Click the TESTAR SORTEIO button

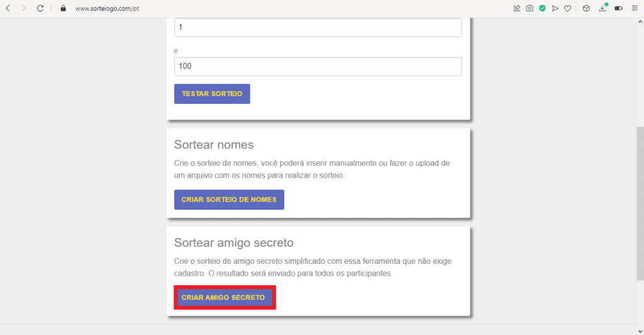tap(212, 94)
